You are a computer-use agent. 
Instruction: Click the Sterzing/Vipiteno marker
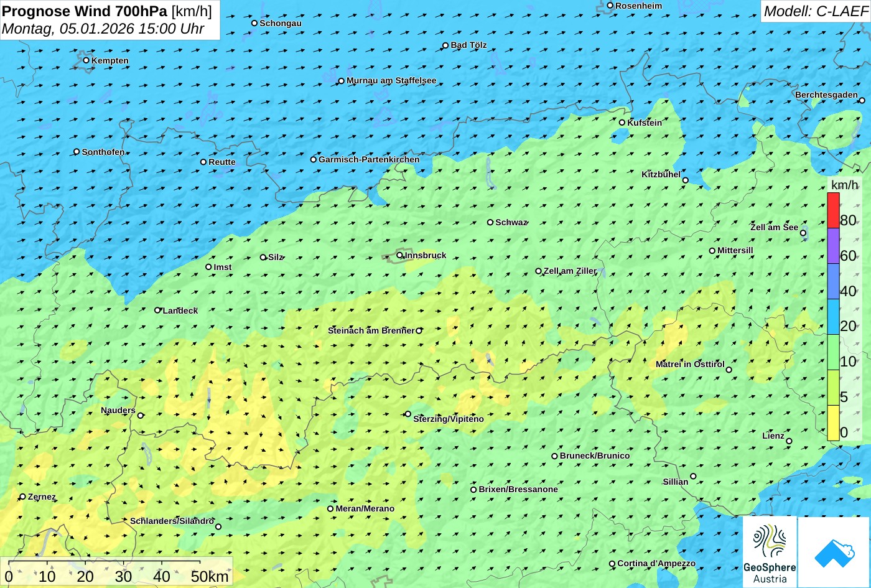click(408, 414)
